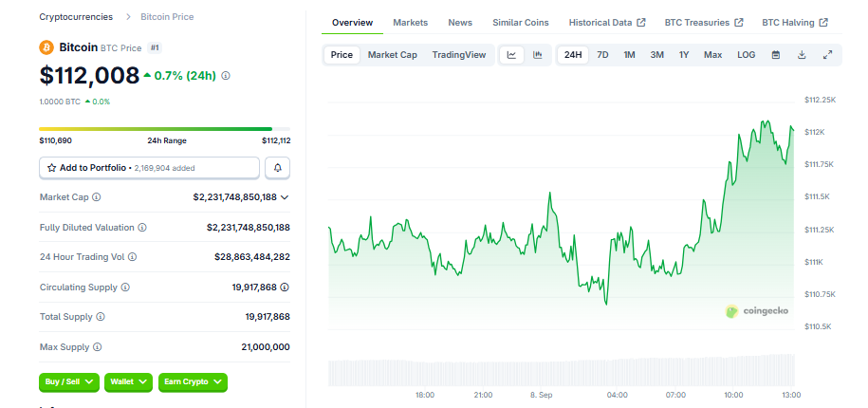
Task: Click the Add to Portfolio button
Action: 150,168
